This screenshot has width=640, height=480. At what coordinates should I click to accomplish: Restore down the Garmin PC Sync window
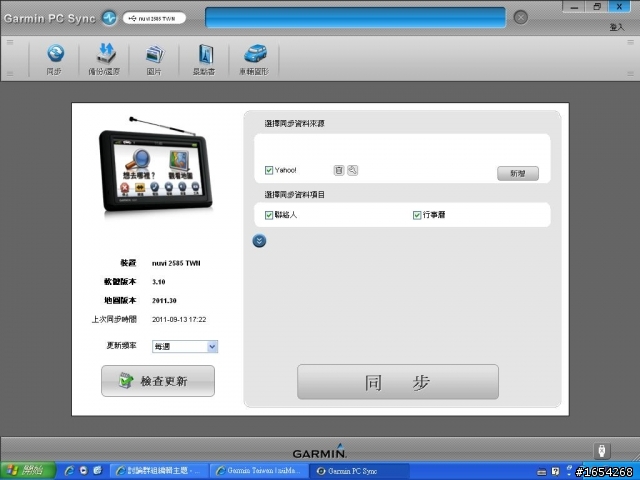tap(597, 7)
